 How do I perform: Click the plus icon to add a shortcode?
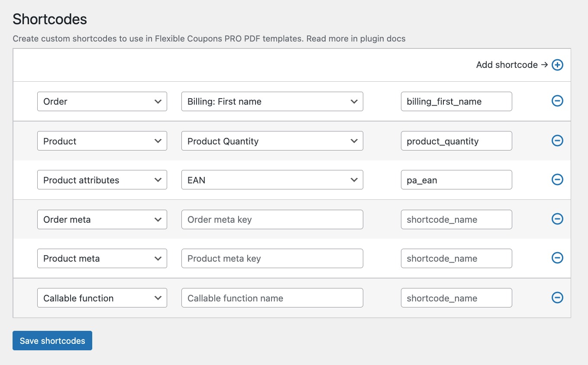(x=557, y=65)
